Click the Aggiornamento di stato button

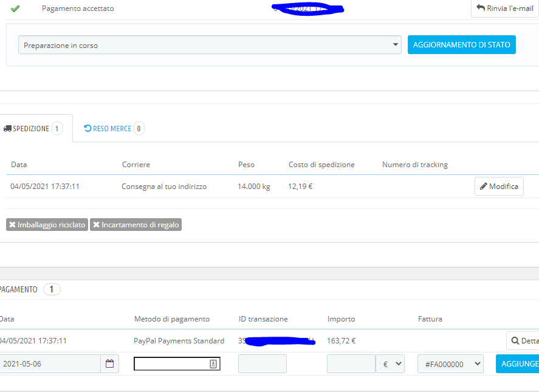pos(462,45)
